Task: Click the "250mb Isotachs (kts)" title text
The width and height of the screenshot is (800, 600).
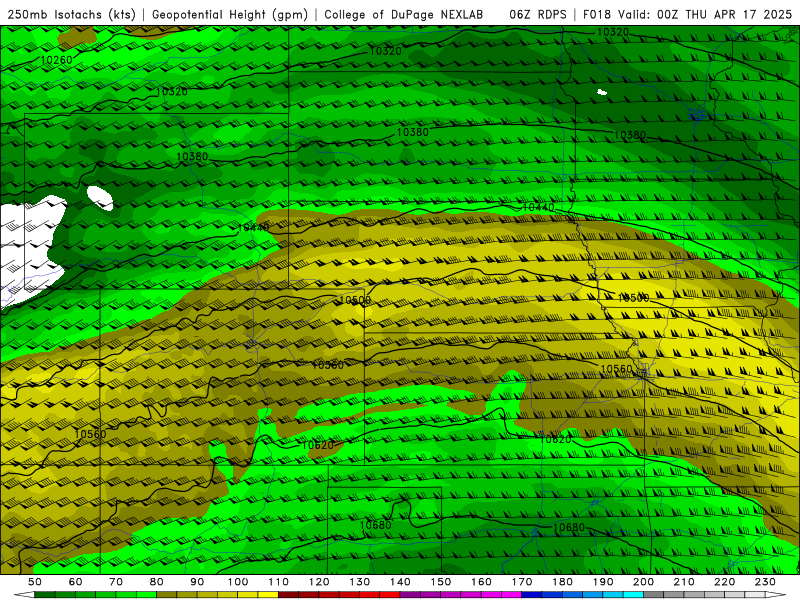Action: (72, 14)
